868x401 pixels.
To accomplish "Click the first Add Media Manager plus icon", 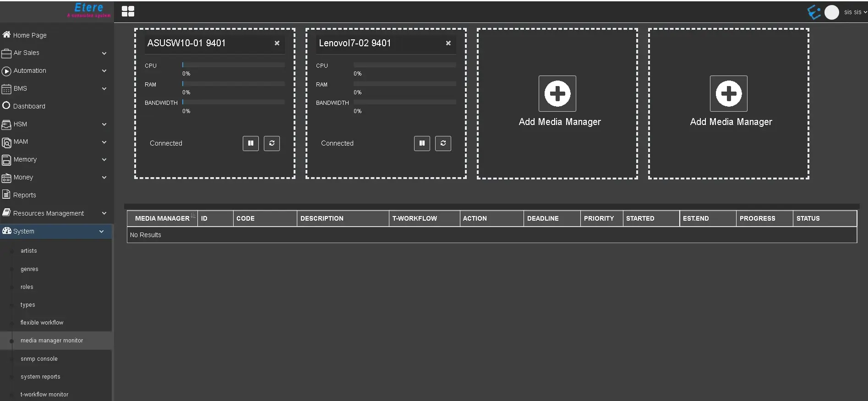I will pos(557,94).
